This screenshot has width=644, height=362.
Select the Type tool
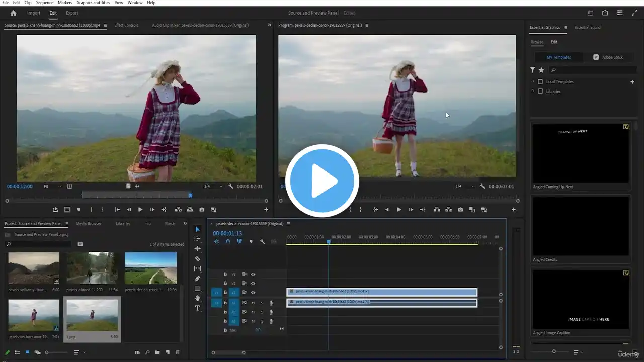198,308
